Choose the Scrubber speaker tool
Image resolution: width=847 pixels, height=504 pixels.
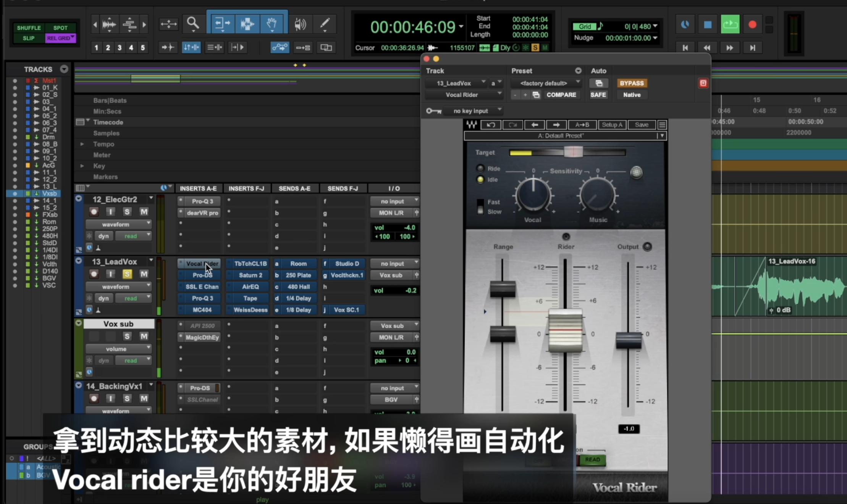coord(300,24)
